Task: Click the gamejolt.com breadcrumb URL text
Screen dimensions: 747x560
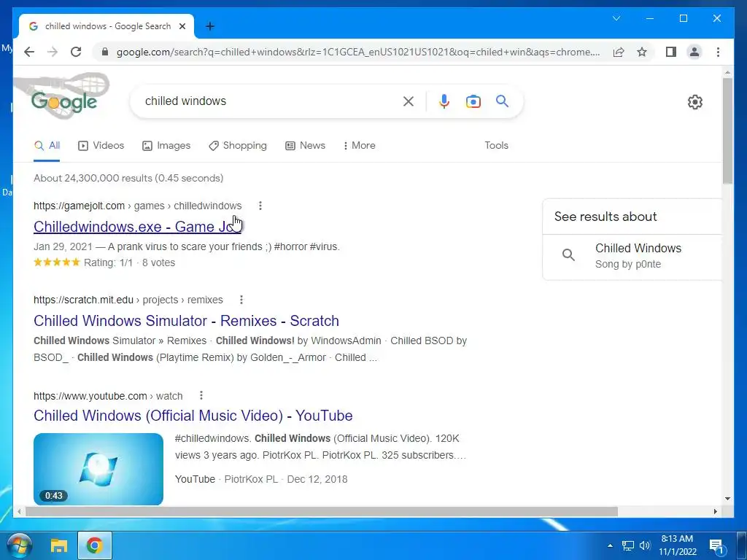Action: click(138, 206)
